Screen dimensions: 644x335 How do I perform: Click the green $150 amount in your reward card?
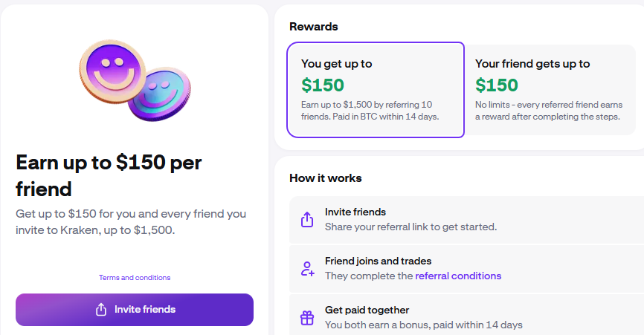tap(323, 85)
